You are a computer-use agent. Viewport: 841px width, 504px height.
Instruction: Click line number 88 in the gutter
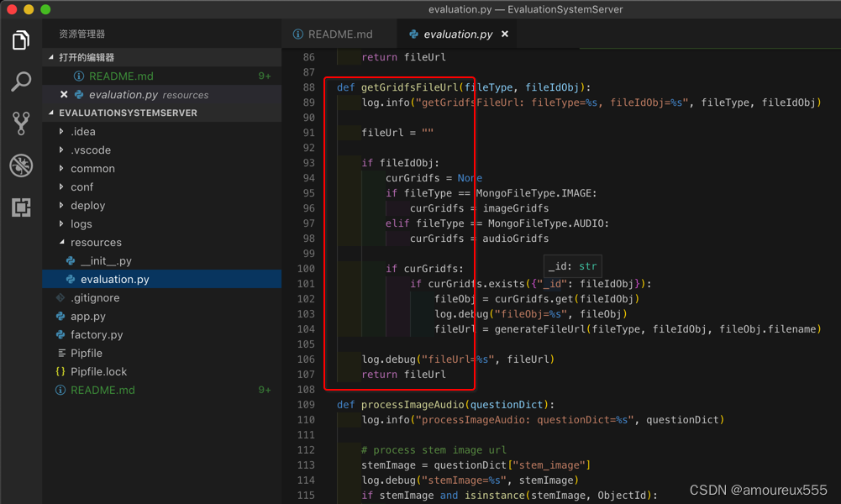click(309, 87)
